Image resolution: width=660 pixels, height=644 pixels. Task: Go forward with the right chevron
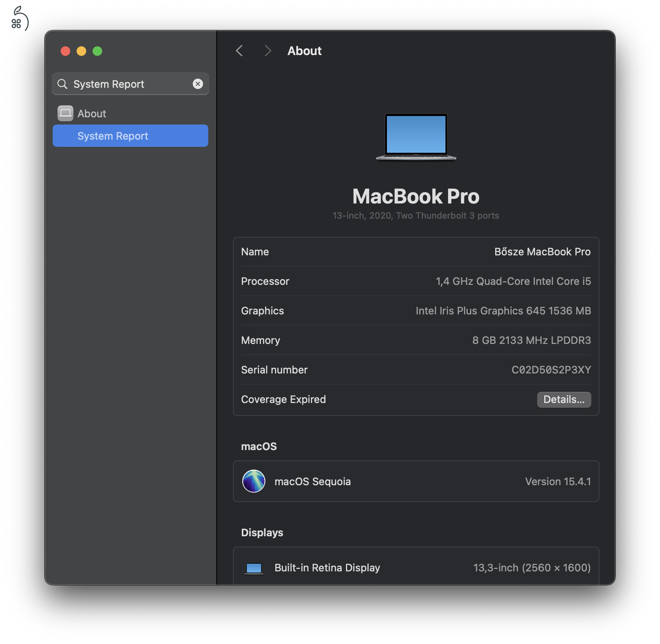pos(268,51)
